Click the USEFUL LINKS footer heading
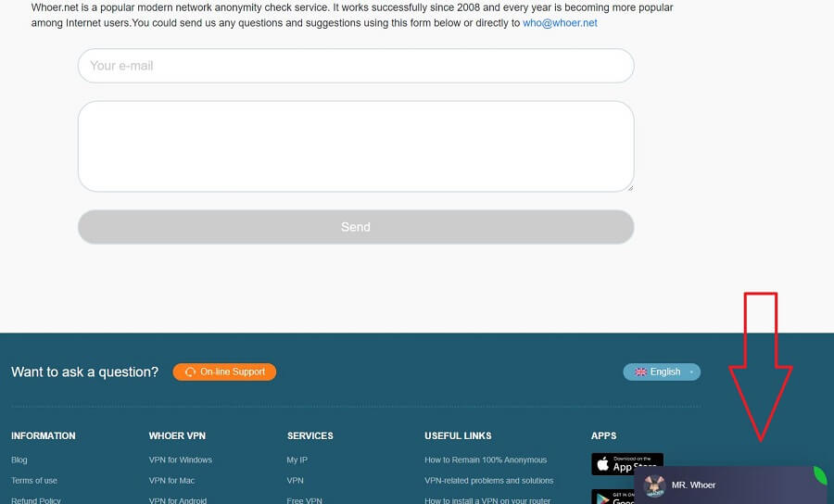The width and height of the screenshot is (834, 504). click(x=458, y=436)
